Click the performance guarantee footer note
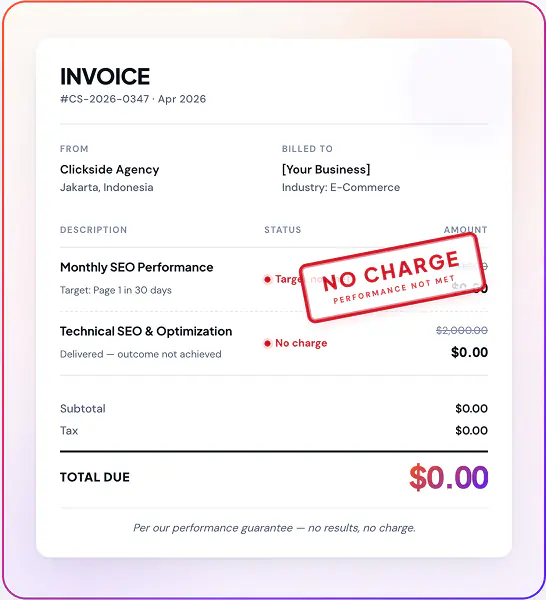This screenshot has height=600, width=546. [x=274, y=528]
